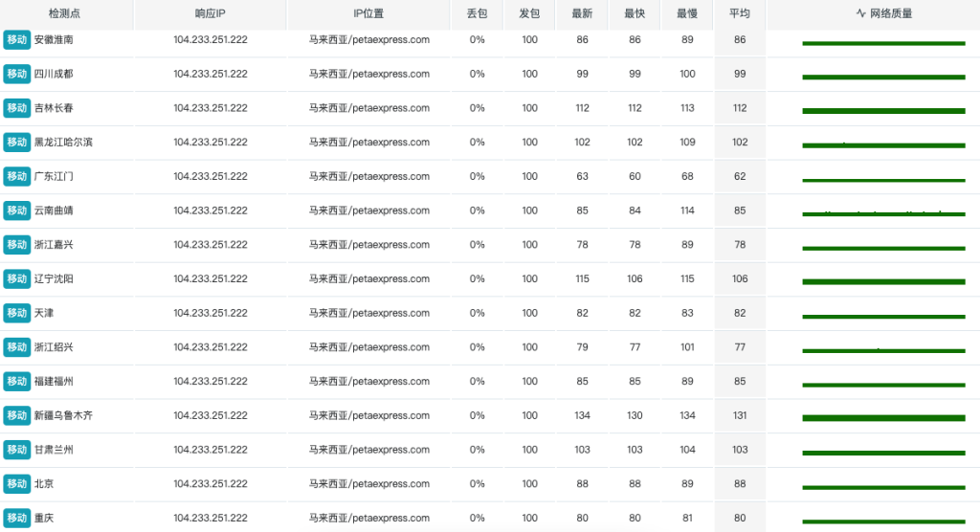Click the 移动 badge beside 重庆
The image size is (980, 532).
[x=16, y=518]
